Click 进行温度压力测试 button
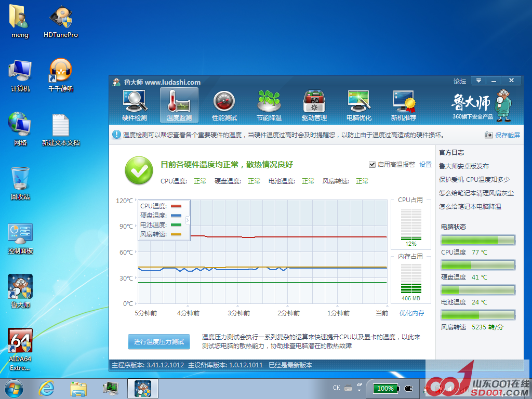 159,342
